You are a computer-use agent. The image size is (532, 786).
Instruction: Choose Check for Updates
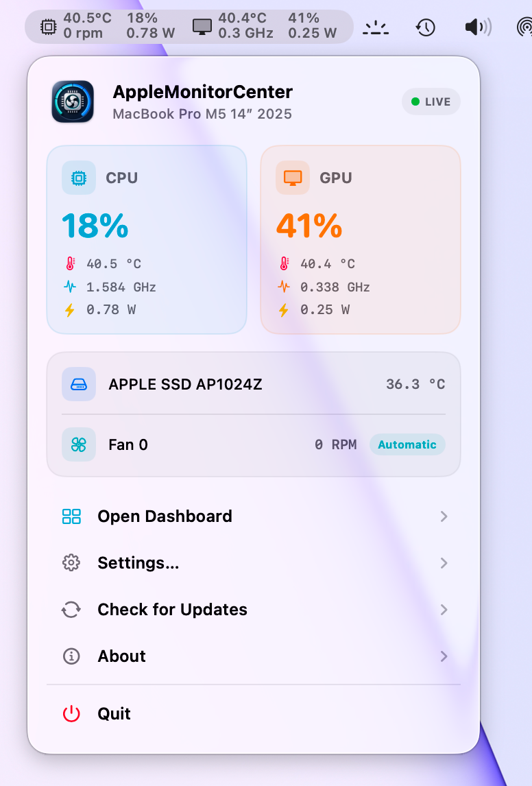pos(254,610)
